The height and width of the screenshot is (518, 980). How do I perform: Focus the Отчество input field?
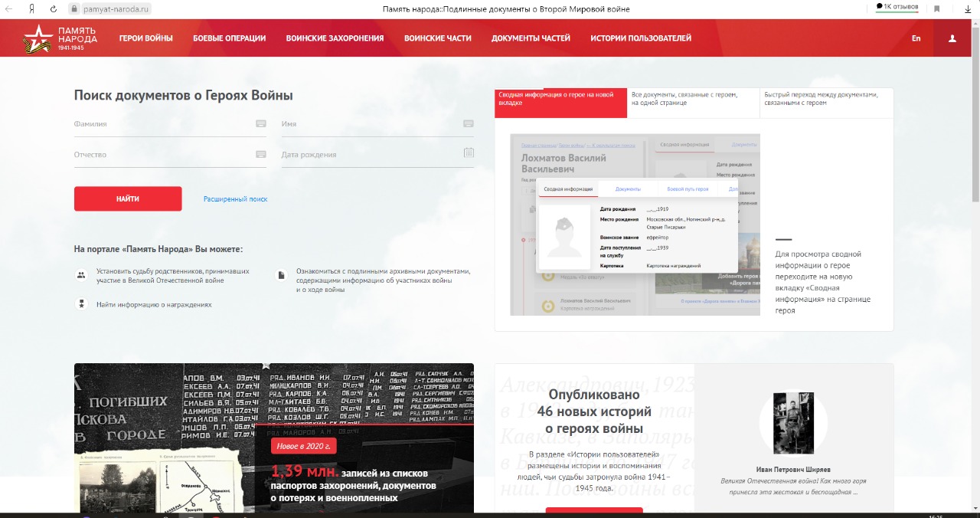click(x=170, y=154)
